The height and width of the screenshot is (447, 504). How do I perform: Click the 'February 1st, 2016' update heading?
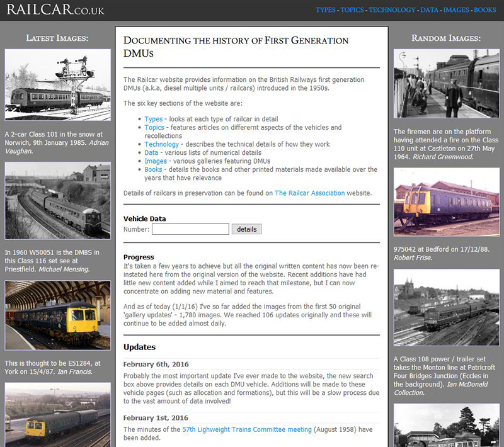point(156,418)
